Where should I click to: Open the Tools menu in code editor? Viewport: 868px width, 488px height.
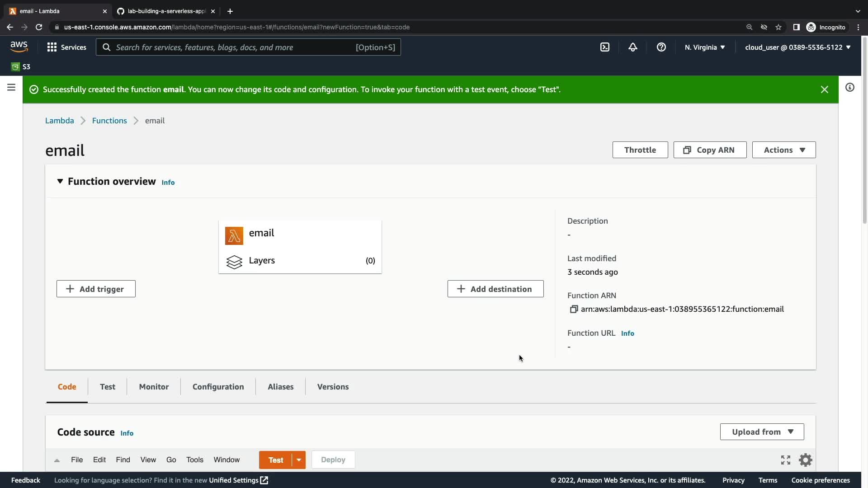tap(194, 460)
